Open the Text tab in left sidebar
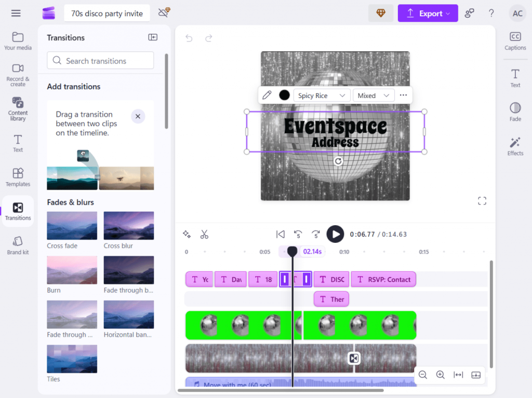The image size is (532, 398). pyautogui.click(x=18, y=143)
